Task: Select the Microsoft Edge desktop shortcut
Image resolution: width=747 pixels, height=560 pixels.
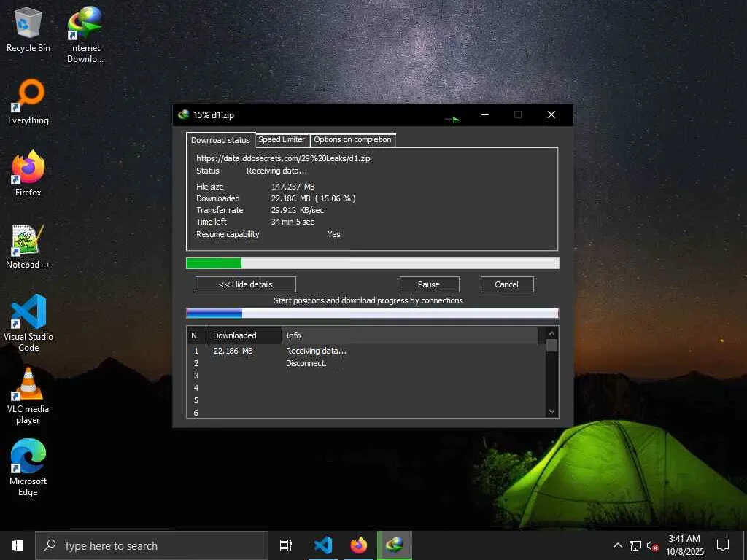Action: pos(28,467)
